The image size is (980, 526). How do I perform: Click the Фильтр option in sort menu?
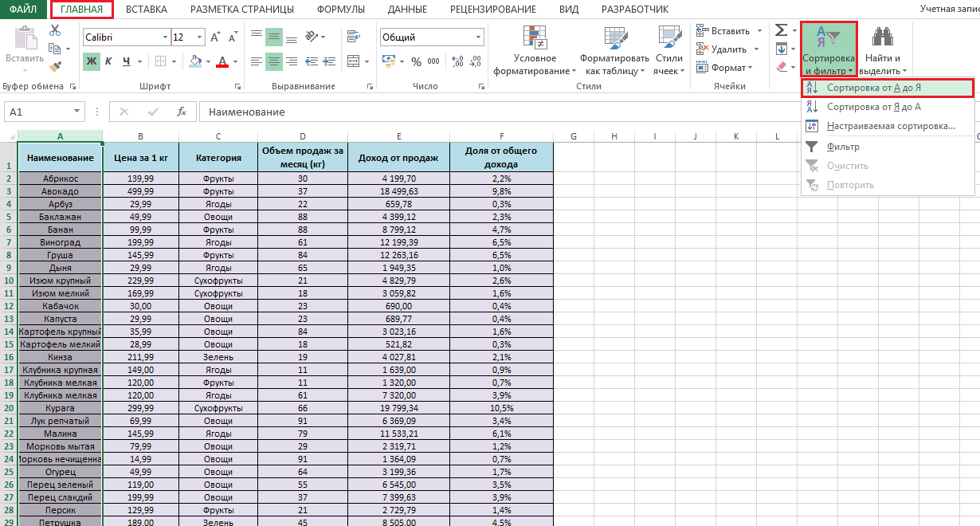[843, 147]
